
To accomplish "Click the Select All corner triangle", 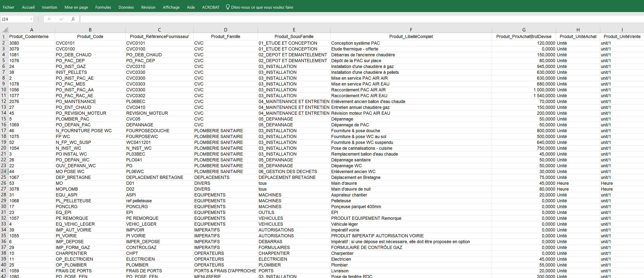I will point(5,30).
